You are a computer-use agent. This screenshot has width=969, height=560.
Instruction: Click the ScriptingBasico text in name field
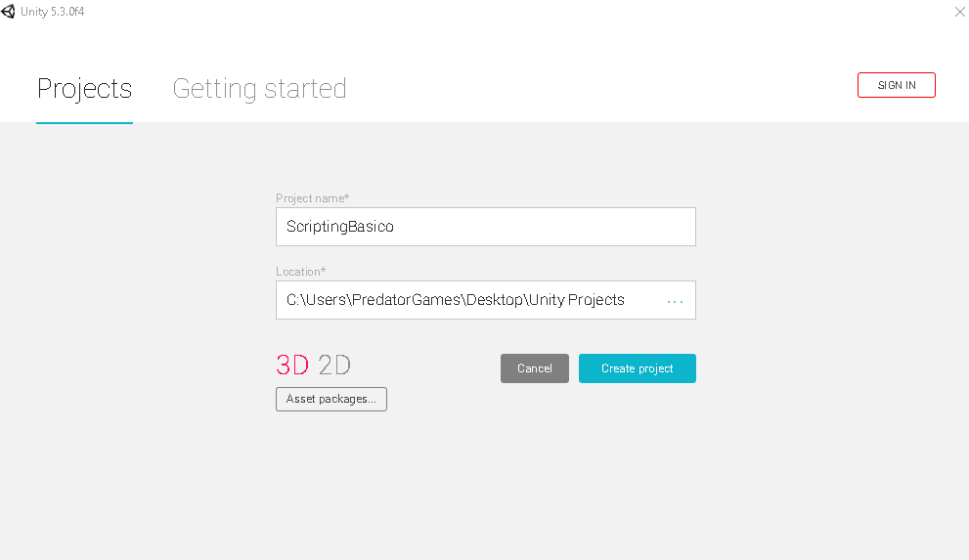point(340,227)
